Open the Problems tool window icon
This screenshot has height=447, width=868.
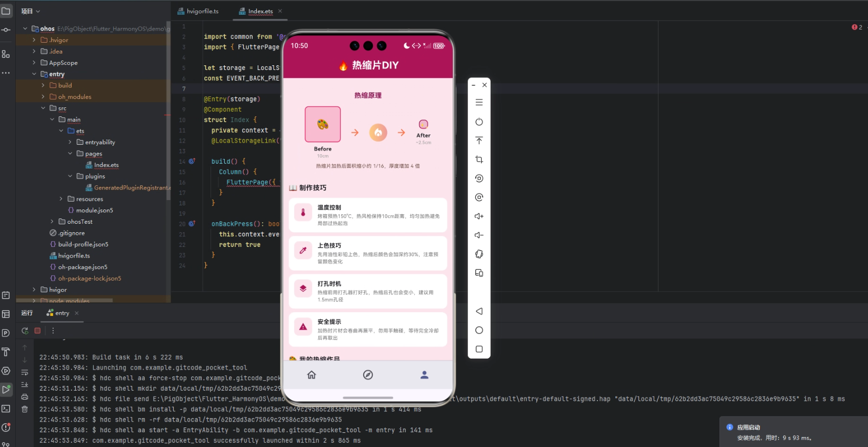pyautogui.click(x=6, y=428)
